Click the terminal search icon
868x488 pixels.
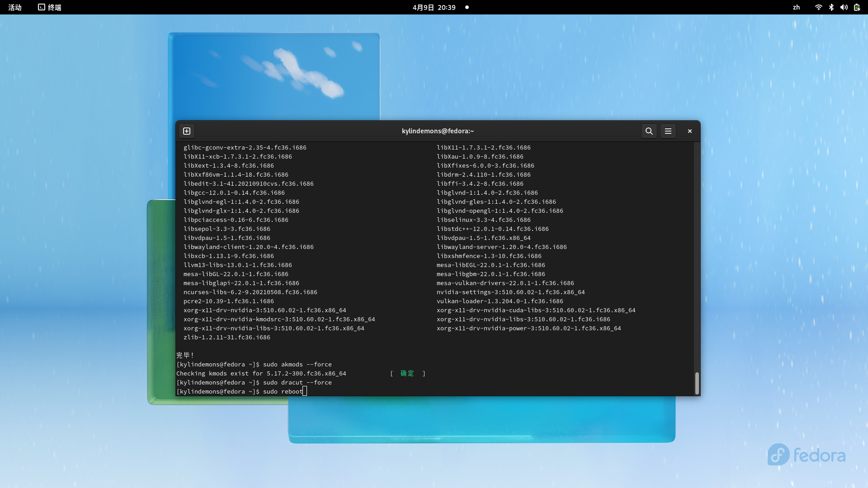649,131
